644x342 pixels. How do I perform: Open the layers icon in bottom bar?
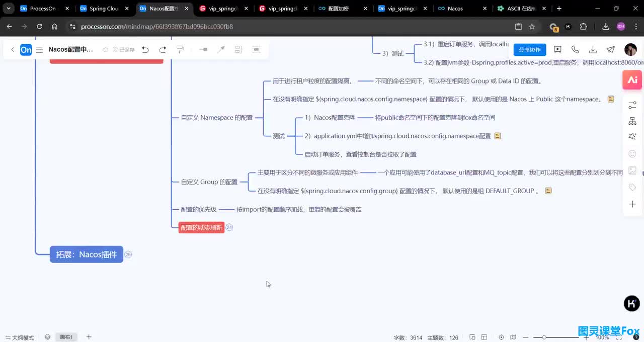47,337
